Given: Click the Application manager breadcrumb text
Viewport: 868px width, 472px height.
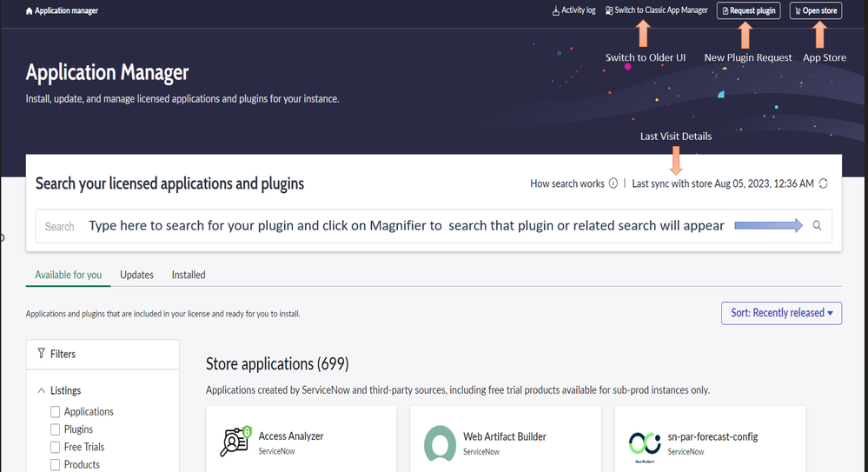Looking at the screenshot, I should pyautogui.click(x=66, y=10).
